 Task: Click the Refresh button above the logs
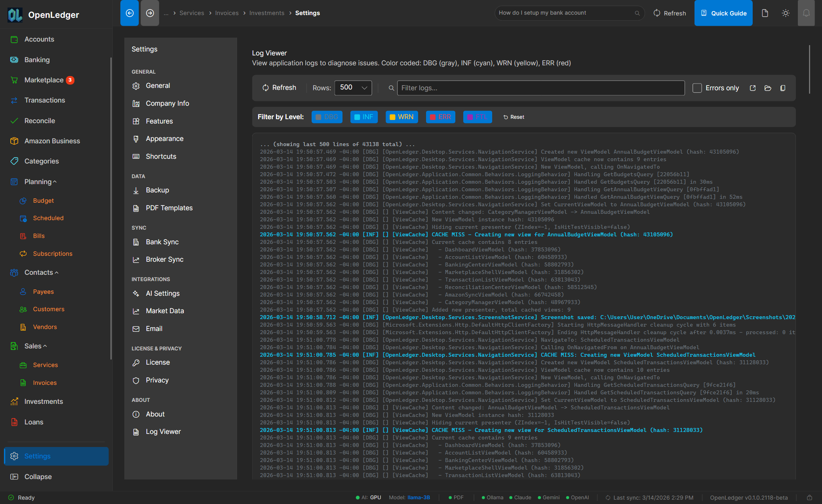(x=279, y=87)
